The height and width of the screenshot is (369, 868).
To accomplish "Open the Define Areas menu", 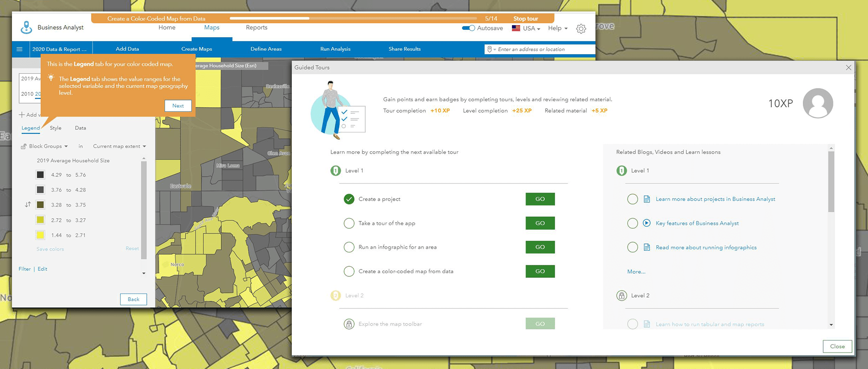I will click(266, 49).
